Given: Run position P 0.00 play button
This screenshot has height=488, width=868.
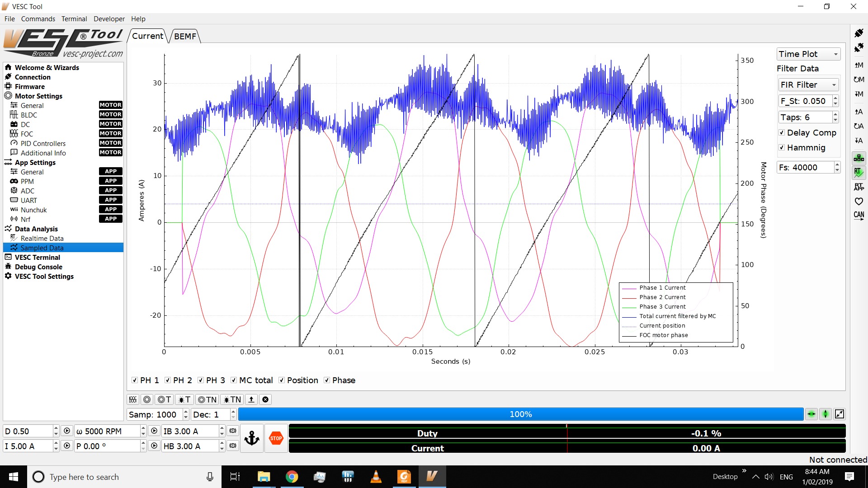Looking at the screenshot, I should (154, 446).
